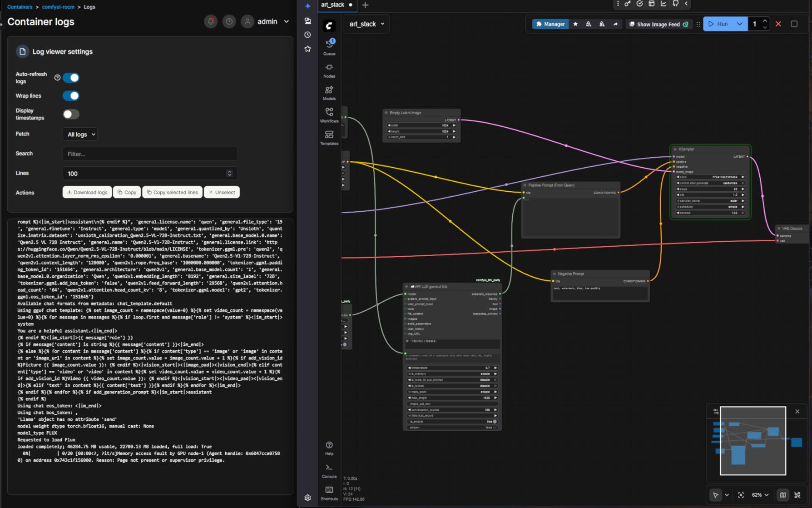Open Portainer help question-mark icon

[229, 21]
